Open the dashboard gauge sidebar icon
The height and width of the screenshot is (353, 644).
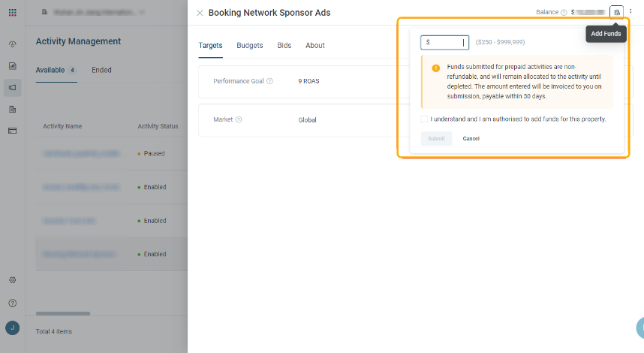click(x=12, y=44)
